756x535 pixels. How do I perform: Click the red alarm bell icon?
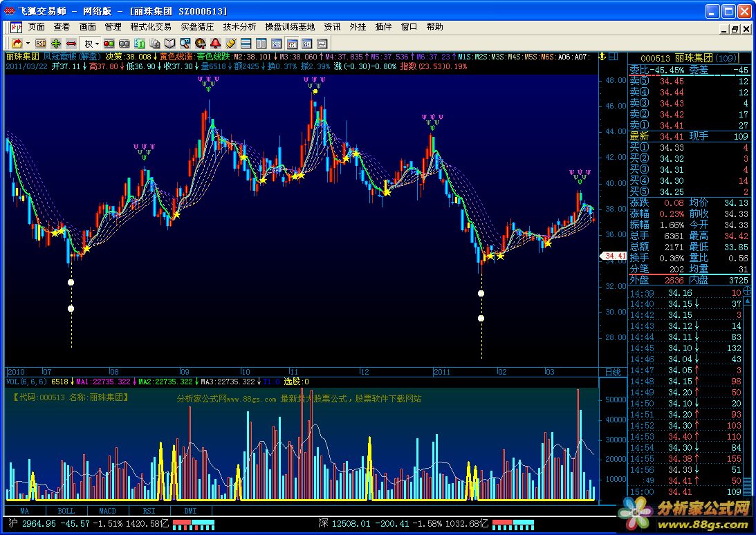pyautogui.click(x=216, y=44)
